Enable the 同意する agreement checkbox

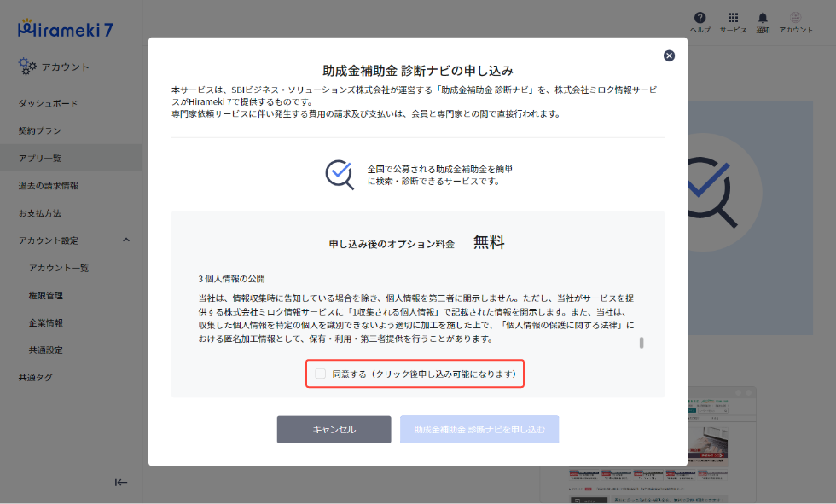(x=321, y=374)
